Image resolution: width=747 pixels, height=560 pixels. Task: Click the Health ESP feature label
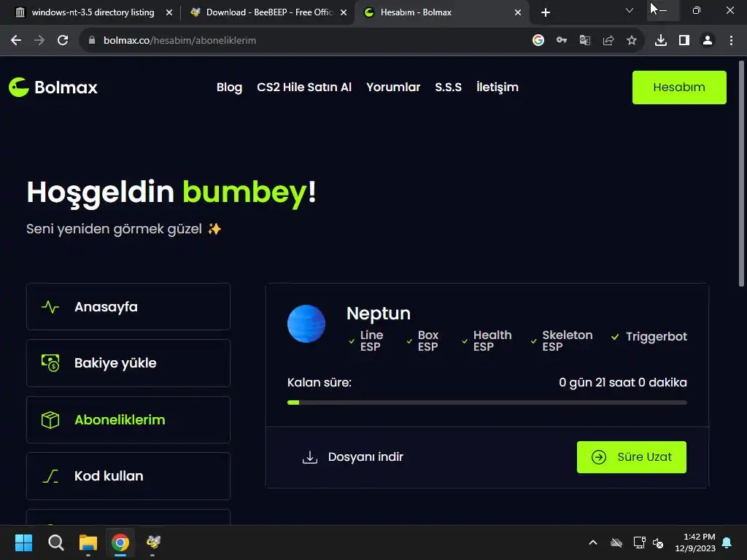[x=492, y=341]
